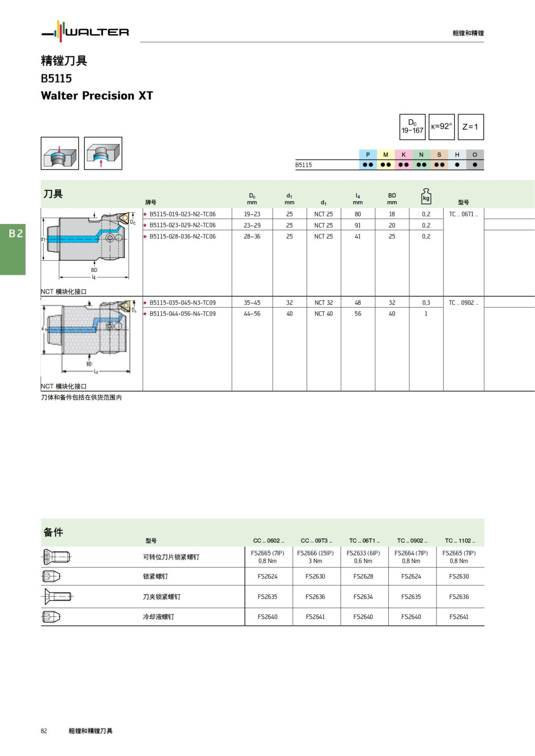Select part number B5115-019-023-N2-TC06
Screen dimensions: 535x756
pyautogui.click(x=182, y=214)
